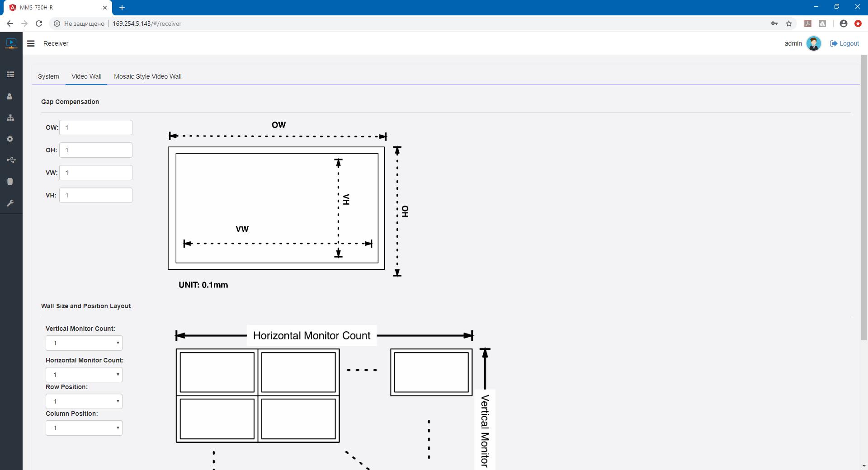Click the admin avatar picture
Screen dimensions: 868x470
point(813,43)
